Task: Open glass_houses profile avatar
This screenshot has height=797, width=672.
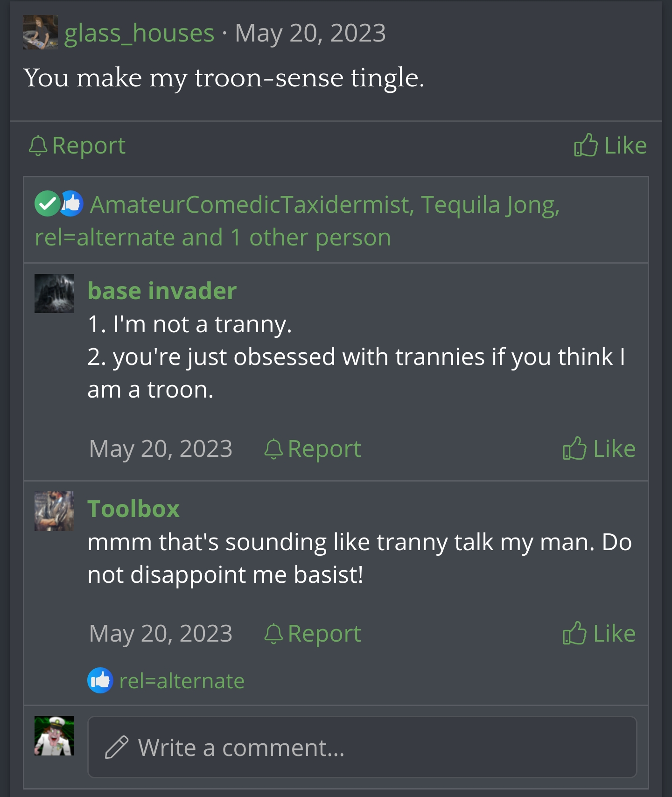Action: 40,32
